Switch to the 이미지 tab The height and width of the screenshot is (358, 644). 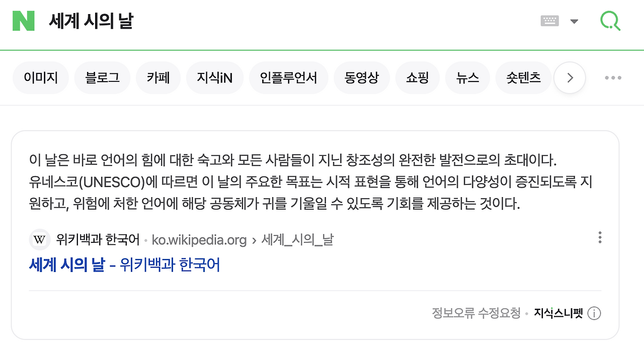tap(41, 77)
